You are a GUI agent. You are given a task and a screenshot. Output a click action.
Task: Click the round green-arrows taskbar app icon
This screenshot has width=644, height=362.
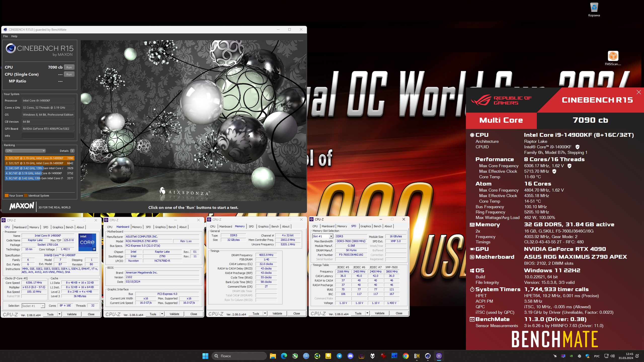(x=317, y=356)
